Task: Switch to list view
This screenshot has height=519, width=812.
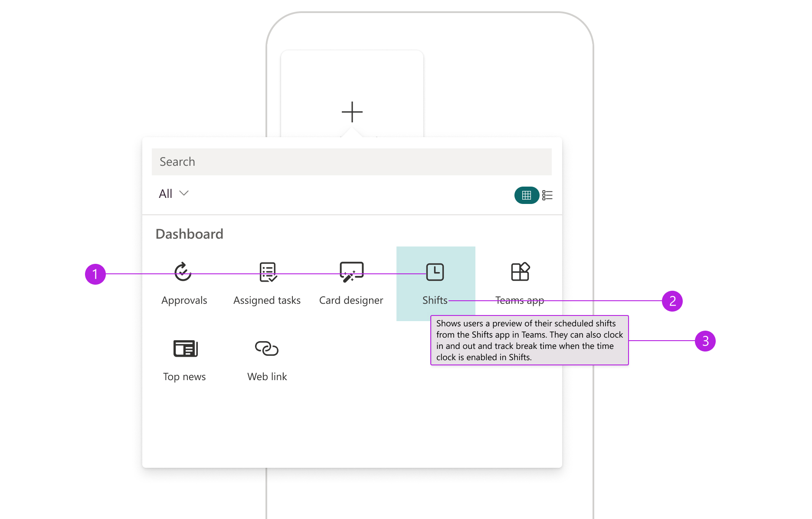Action: [547, 195]
